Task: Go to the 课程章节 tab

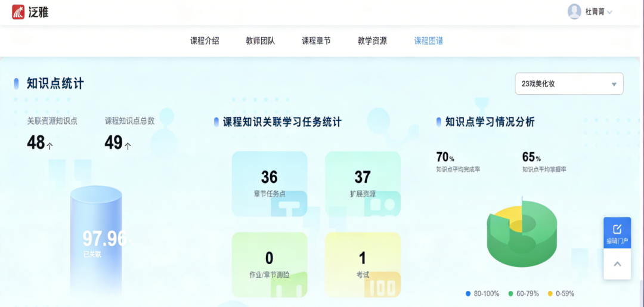Action: [316, 41]
